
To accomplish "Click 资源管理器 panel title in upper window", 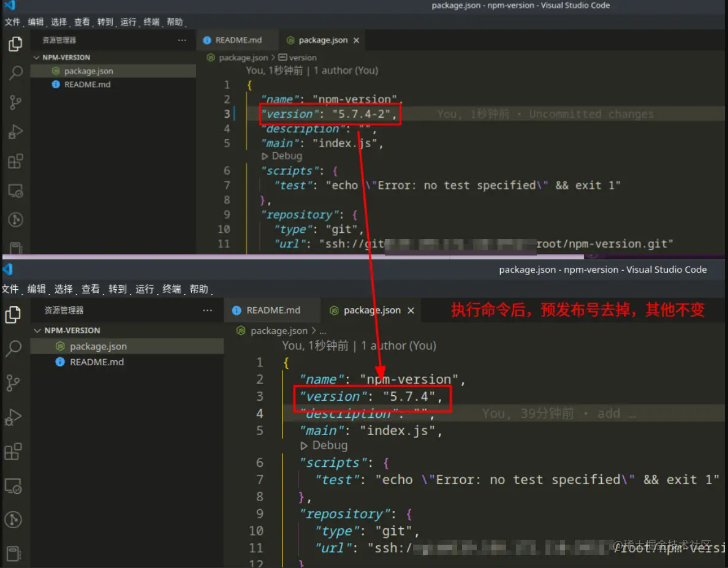I will point(59,40).
